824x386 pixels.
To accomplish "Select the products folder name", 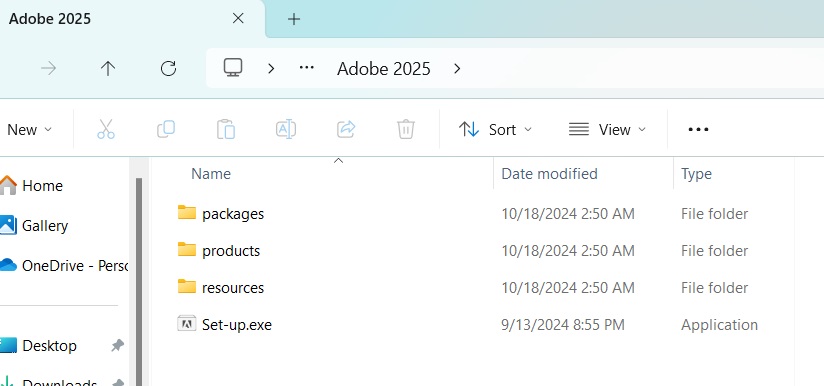I will coord(231,251).
